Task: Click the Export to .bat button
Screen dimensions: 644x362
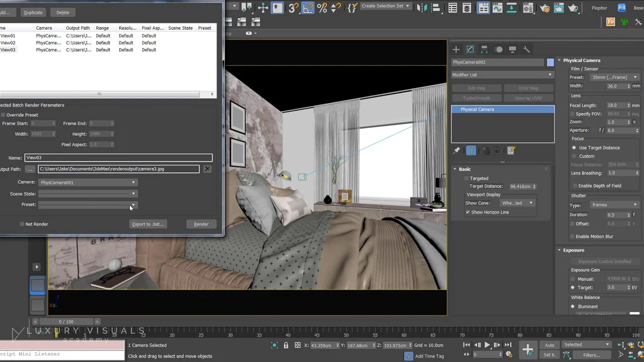Action: (x=147, y=224)
